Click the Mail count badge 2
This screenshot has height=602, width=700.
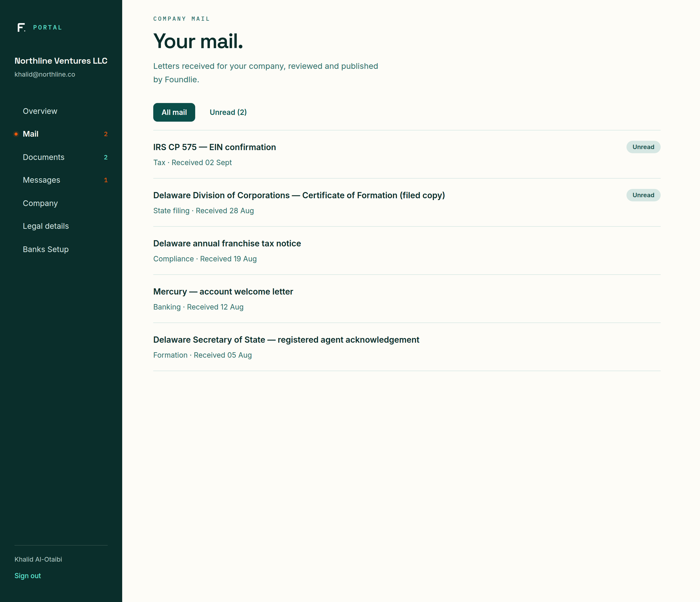(106, 134)
